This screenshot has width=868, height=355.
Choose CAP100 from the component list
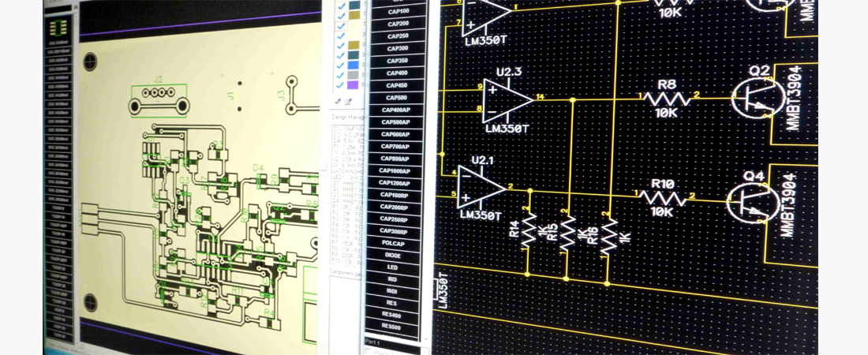tap(400, 12)
